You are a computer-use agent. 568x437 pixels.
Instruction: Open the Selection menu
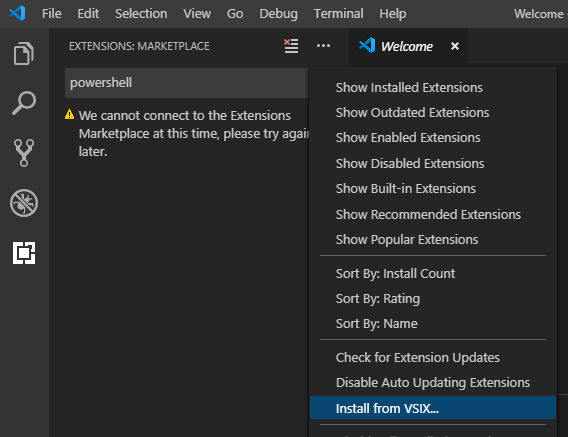pos(141,14)
